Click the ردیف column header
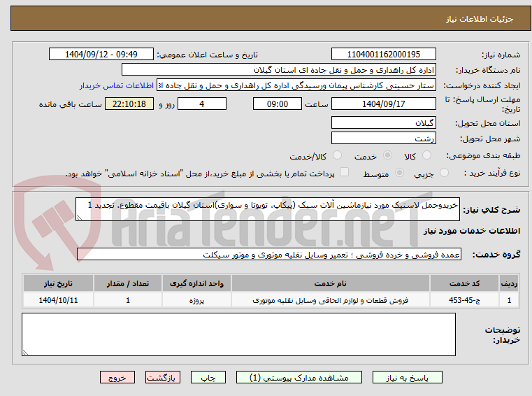Image resolution: width=532 pixels, height=396 pixels. point(509,283)
